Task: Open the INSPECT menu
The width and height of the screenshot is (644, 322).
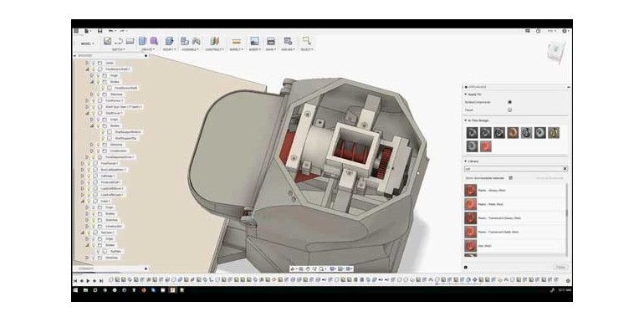Action: click(x=236, y=49)
